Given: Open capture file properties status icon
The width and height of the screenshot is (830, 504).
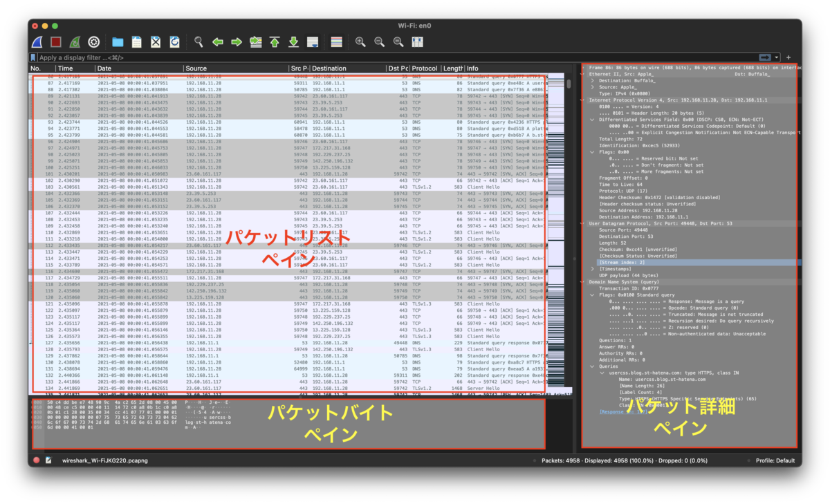Looking at the screenshot, I should (48, 460).
